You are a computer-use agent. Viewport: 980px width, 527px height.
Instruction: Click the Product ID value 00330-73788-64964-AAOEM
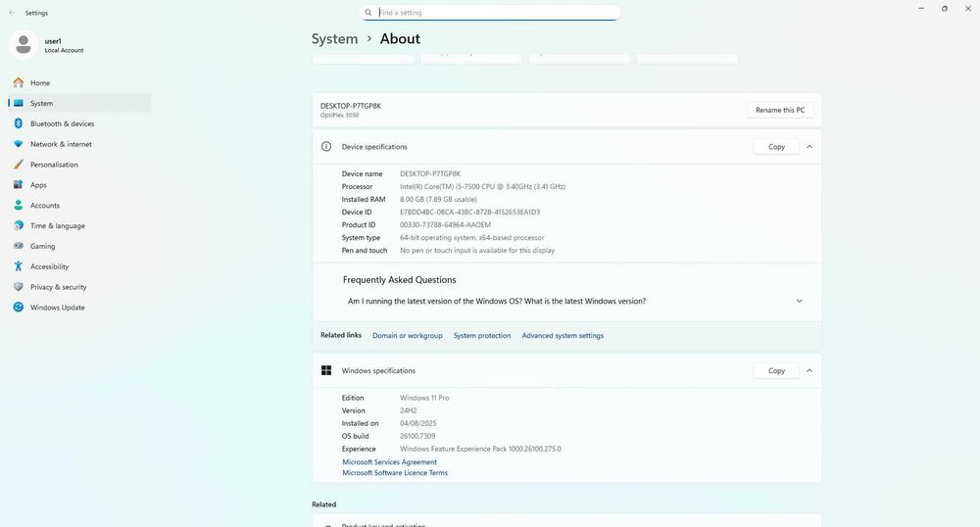(445, 224)
